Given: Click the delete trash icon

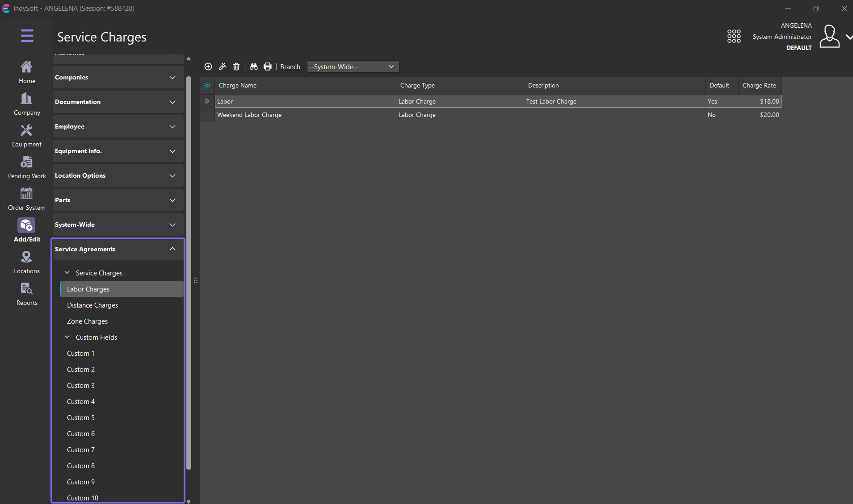Looking at the screenshot, I should click(x=236, y=67).
